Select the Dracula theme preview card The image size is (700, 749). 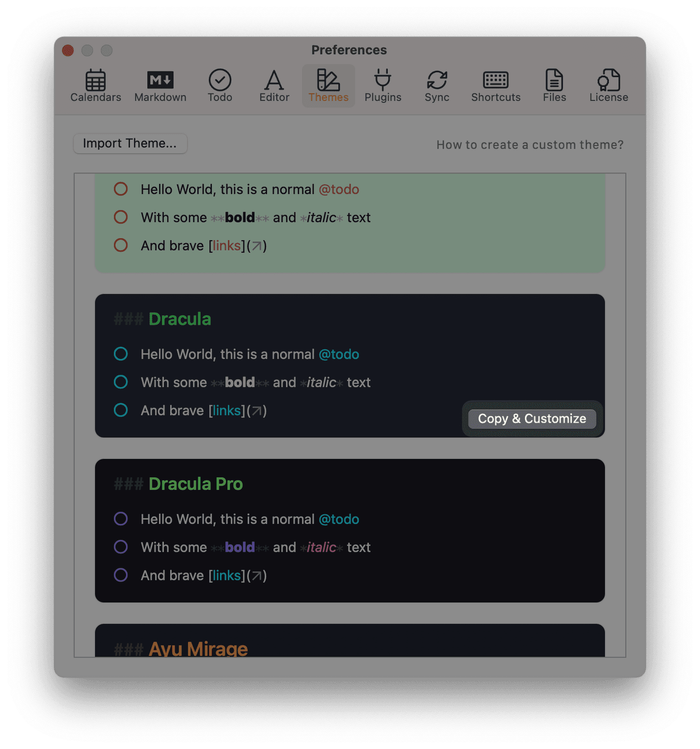(x=350, y=366)
